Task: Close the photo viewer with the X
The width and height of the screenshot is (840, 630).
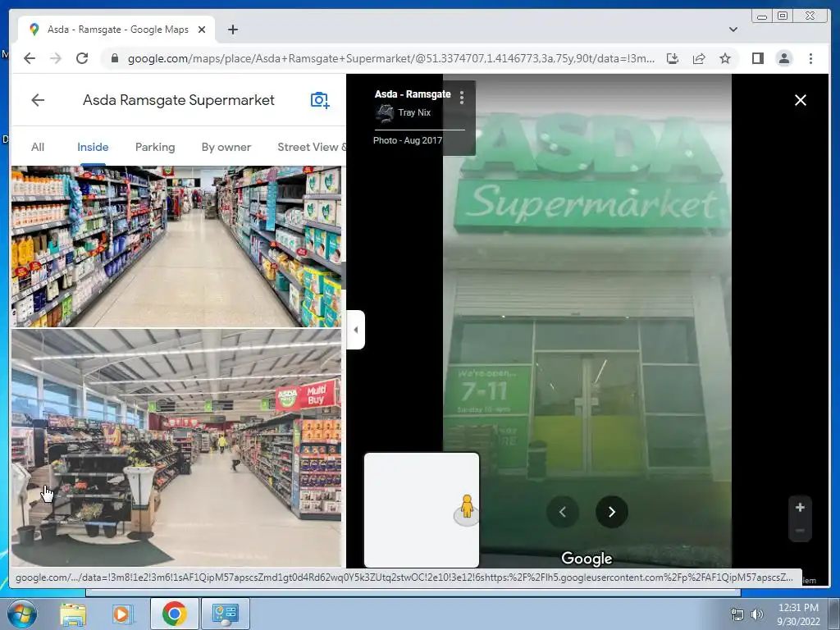Action: click(x=801, y=100)
